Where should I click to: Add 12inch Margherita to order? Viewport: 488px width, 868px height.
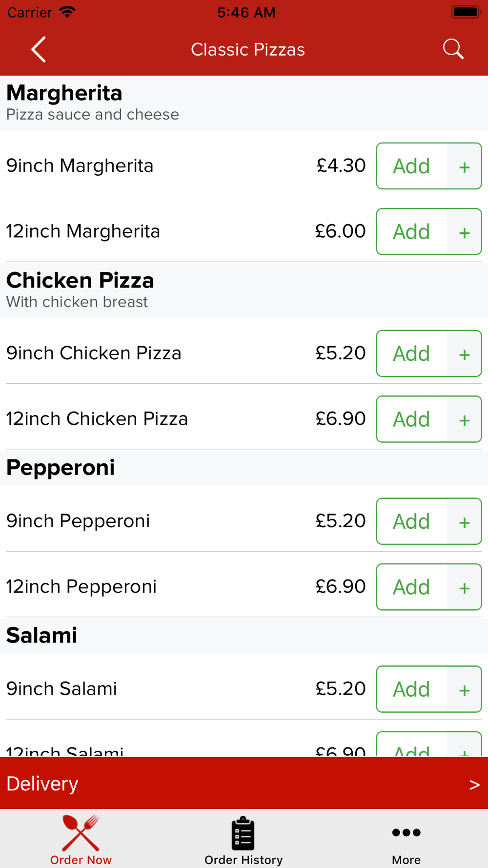411,231
